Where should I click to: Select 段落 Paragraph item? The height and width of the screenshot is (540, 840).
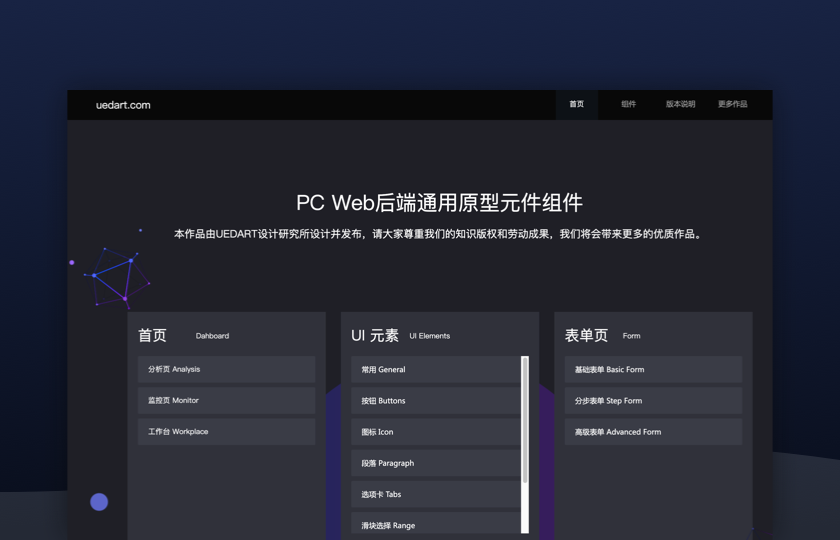(x=436, y=463)
